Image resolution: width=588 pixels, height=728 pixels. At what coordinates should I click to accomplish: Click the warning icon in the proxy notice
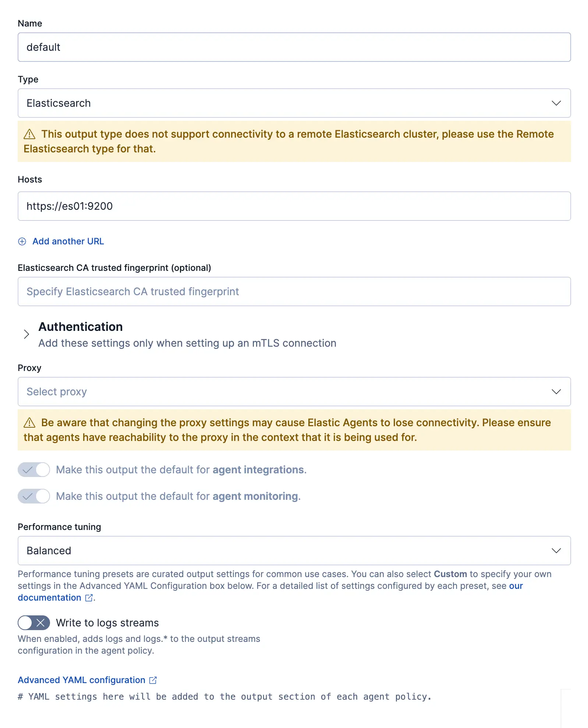(29, 423)
